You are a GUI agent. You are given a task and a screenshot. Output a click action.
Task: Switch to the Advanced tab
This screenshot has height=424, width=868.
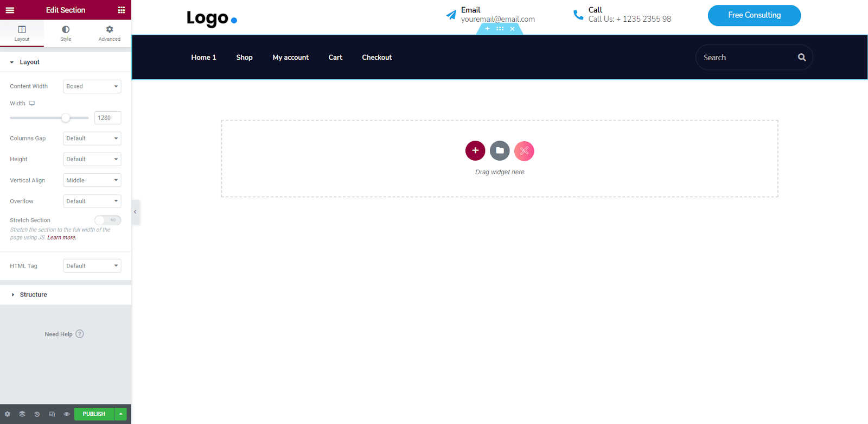tap(109, 33)
